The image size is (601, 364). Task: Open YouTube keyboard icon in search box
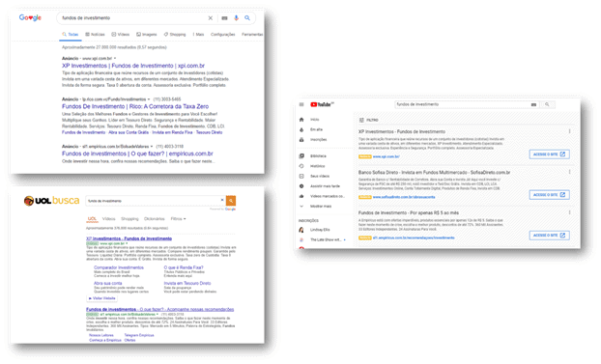pyautogui.click(x=533, y=104)
